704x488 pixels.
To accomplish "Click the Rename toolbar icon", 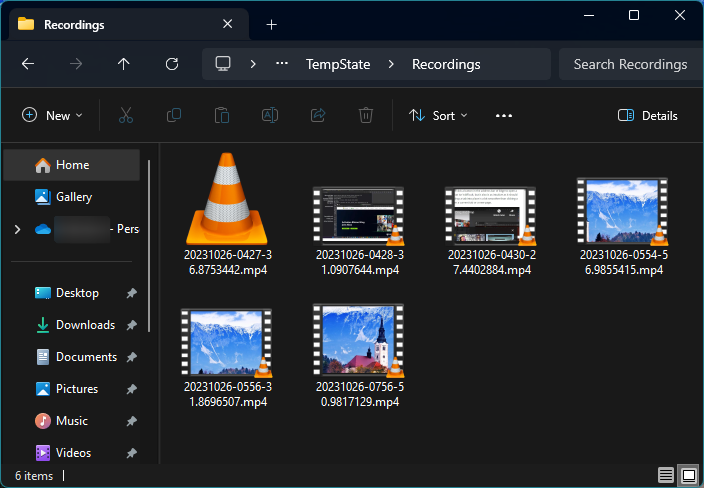I will click(270, 115).
